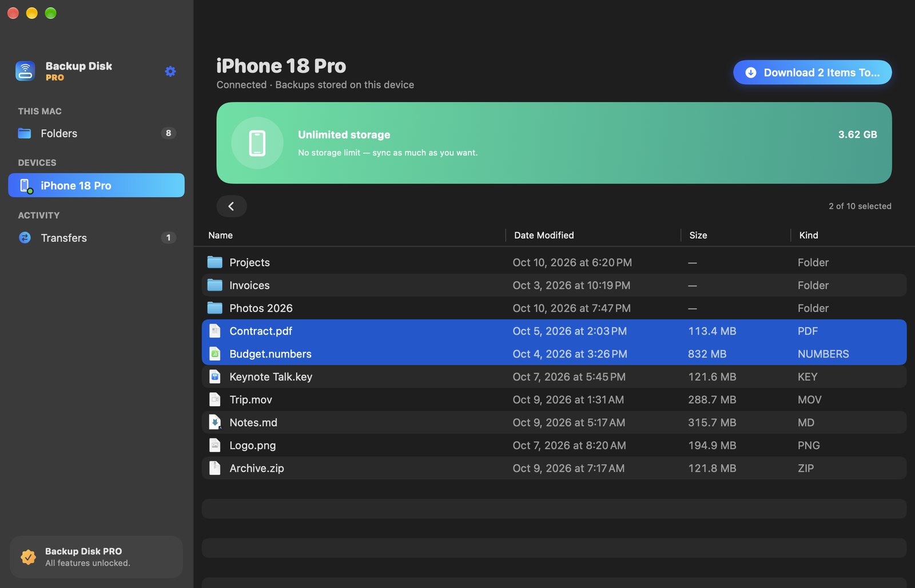Open the Transfers activity item
This screenshot has height=588, width=915.
(96, 238)
